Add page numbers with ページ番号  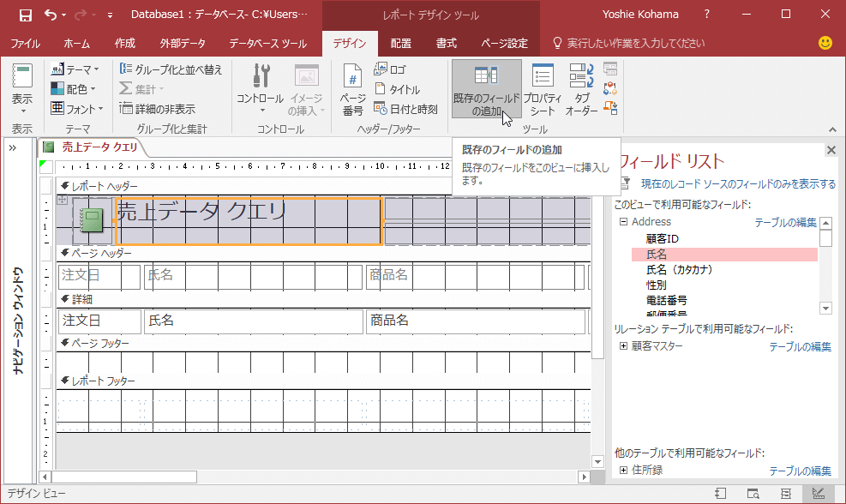click(x=352, y=91)
